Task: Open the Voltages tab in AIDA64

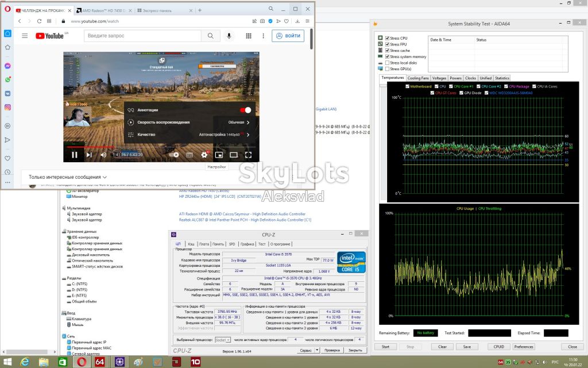Action: click(439, 78)
